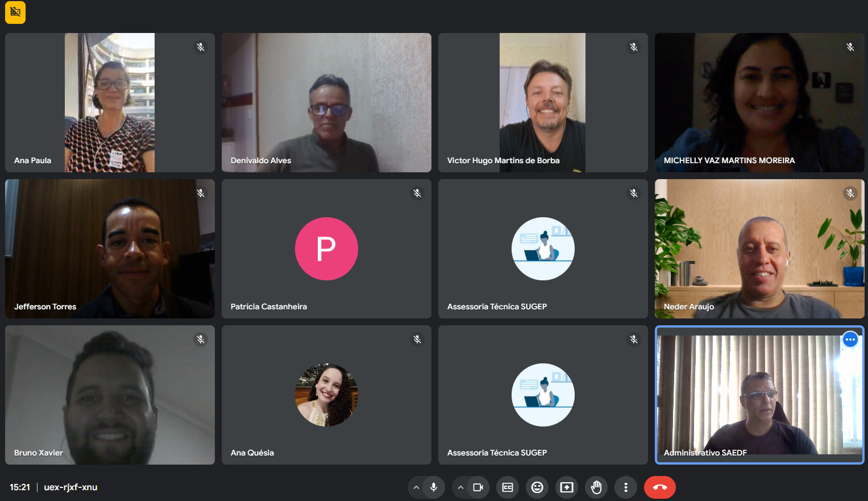
Task: Click the name label Ana Quésia
Action: coord(252,453)
